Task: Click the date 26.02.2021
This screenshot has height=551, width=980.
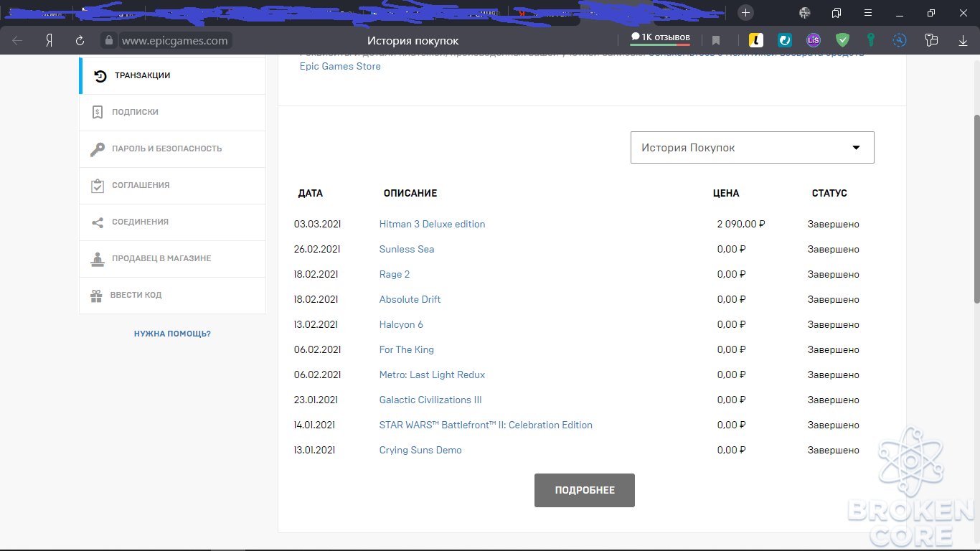Action: (317, 249)
